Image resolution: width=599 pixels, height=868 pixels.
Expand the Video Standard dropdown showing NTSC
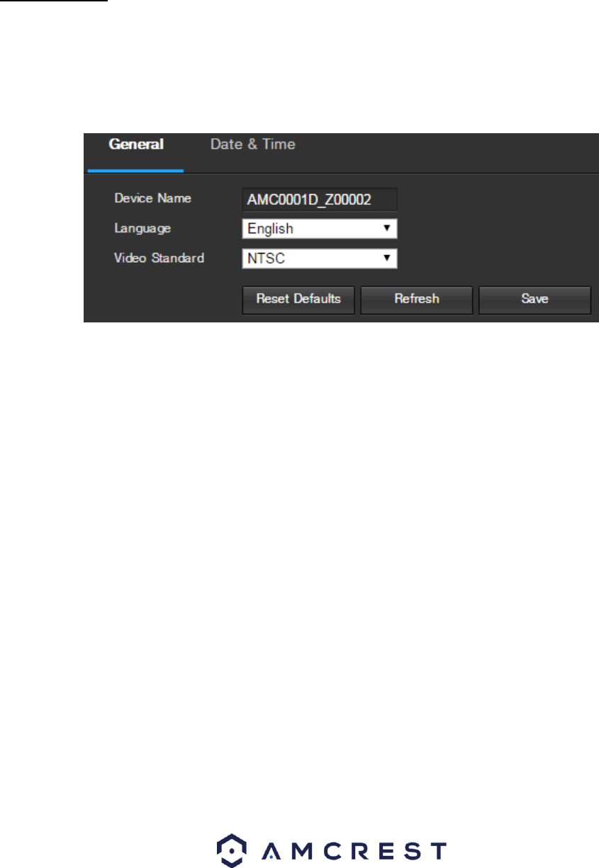320,259
